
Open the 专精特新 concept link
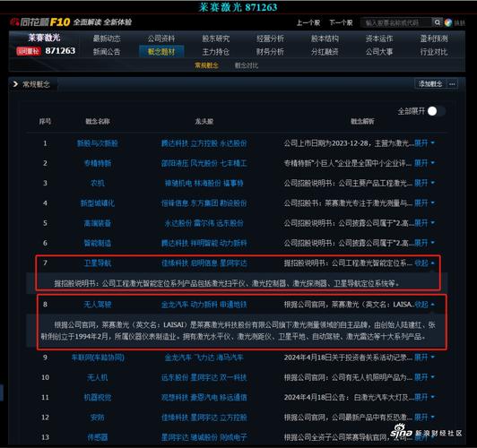98,163
